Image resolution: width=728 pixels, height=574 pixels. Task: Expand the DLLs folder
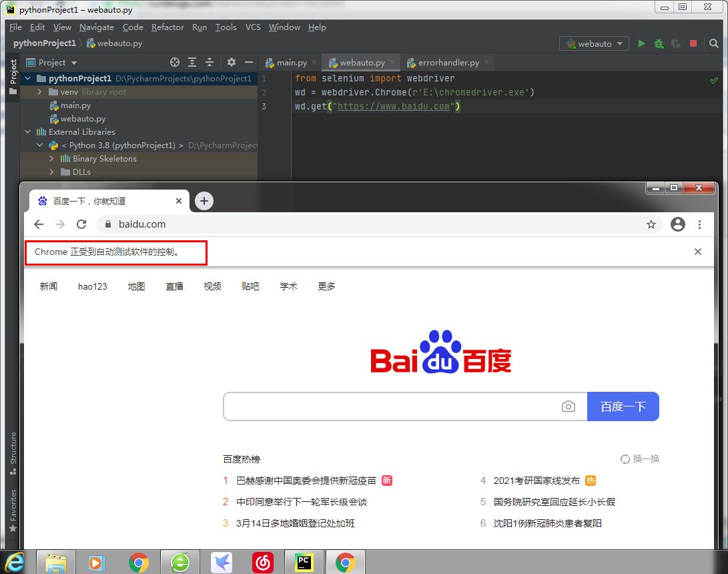(x=51, y=172)
